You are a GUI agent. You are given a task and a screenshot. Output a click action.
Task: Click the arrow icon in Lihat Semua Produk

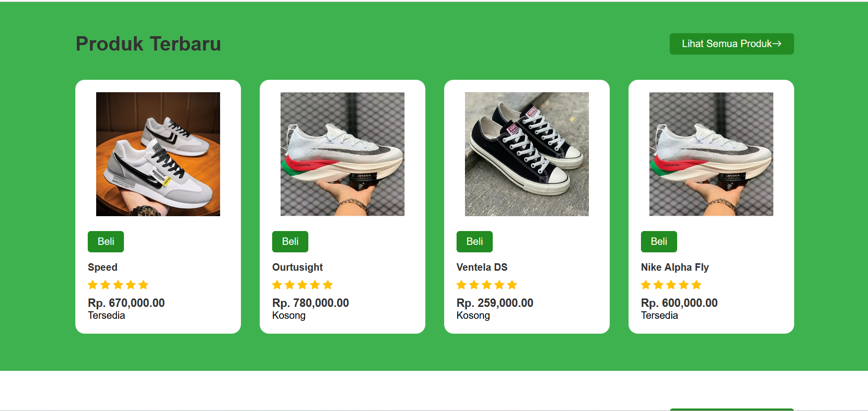(776, 44)
